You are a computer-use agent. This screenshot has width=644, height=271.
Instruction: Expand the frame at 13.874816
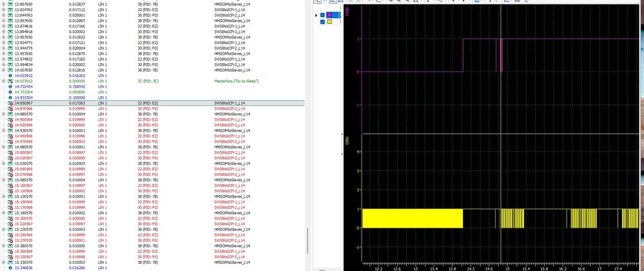[x=4, y=26]
